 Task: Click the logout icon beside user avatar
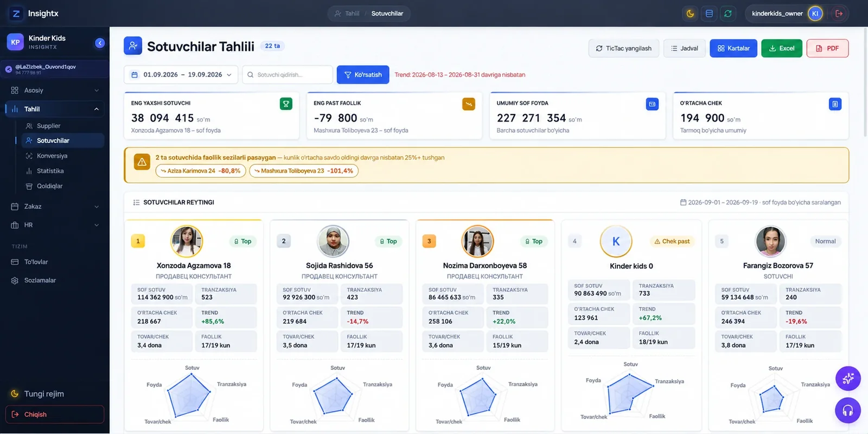click(x=839, y=14)
